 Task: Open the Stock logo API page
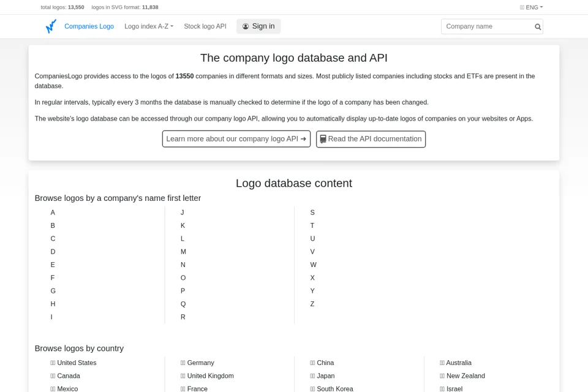click(x=205, y=26)
